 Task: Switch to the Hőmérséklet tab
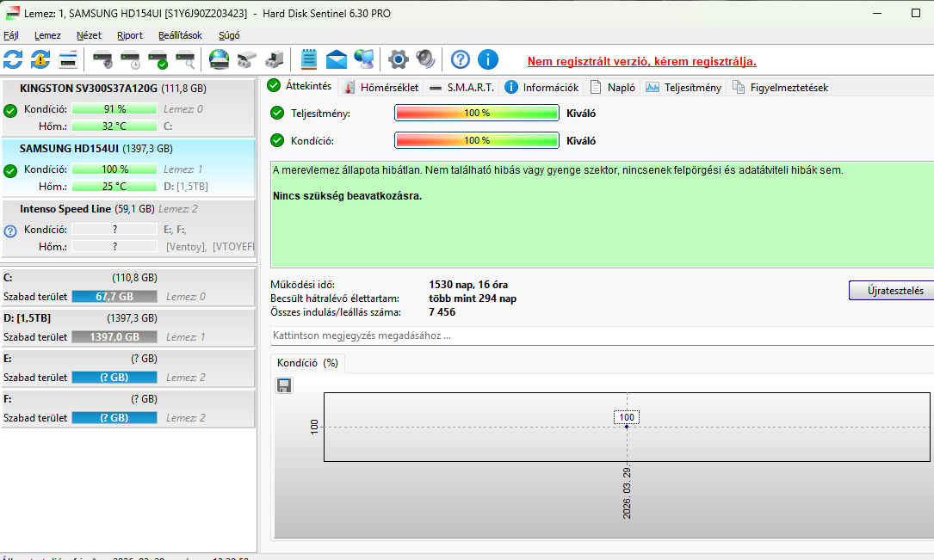click(x=382, y=88)
